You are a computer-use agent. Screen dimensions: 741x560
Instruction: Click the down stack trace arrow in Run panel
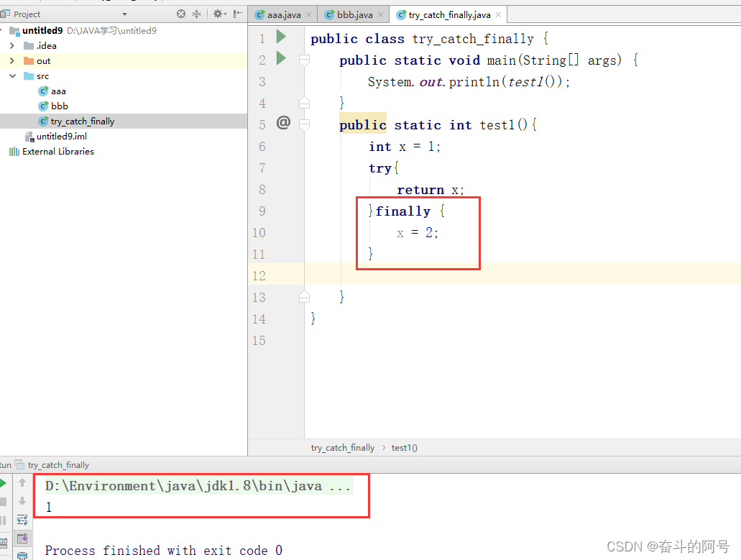[22, 501]
